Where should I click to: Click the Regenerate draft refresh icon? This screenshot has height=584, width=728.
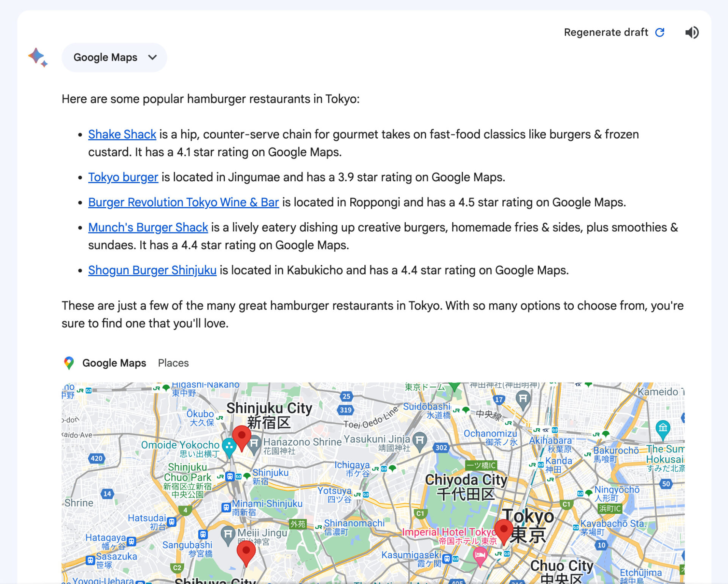660,33
